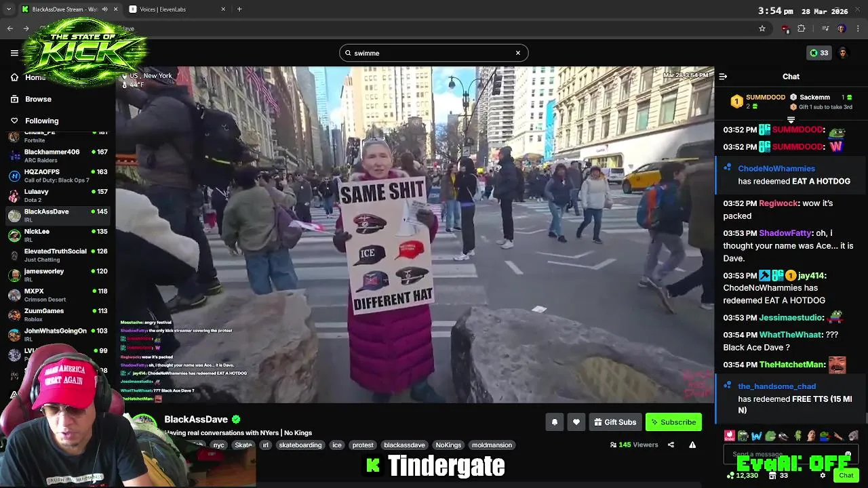Click the ShadowFatty username in chat
Screen dimensions: 868x488
(x=785, y=233)
